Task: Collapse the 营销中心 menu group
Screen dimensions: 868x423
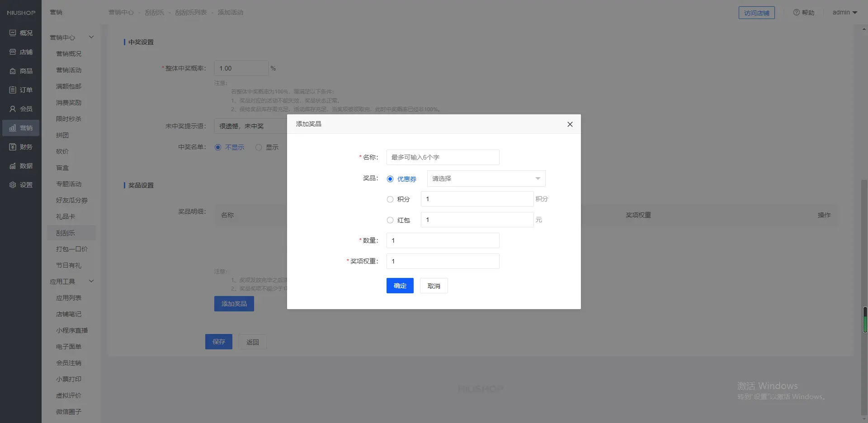Action: pyautogui.click(x=91, y=37)
